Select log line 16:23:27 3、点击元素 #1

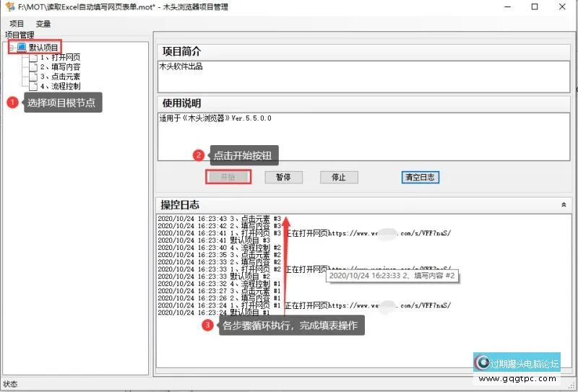click(x=220, y=291)
